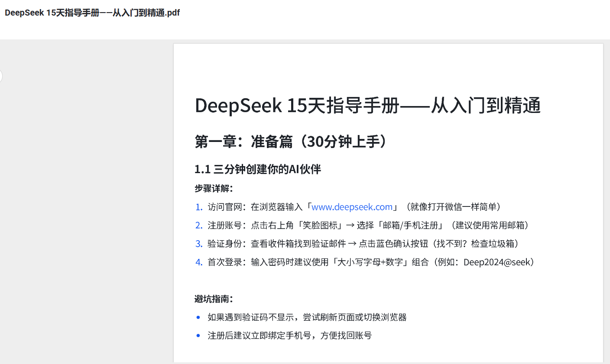Click the partially hidden round button at left edge

(1, 77)
